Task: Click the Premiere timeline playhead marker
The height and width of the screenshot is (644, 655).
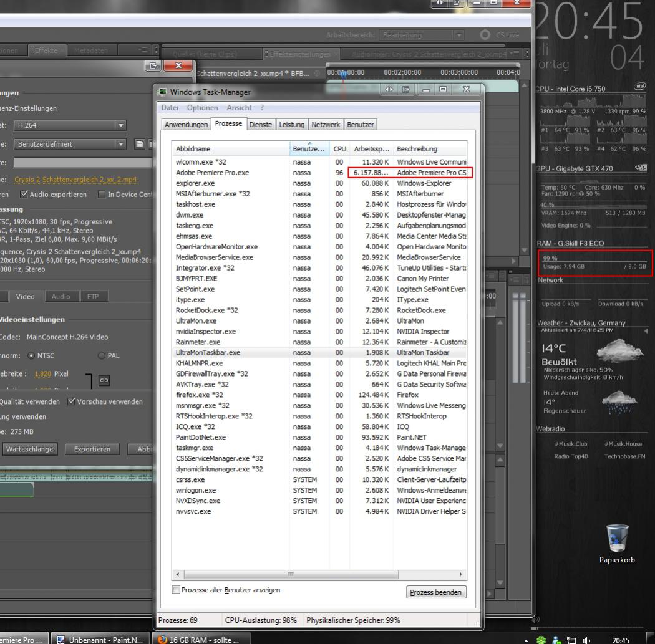Action: [343, 74]
